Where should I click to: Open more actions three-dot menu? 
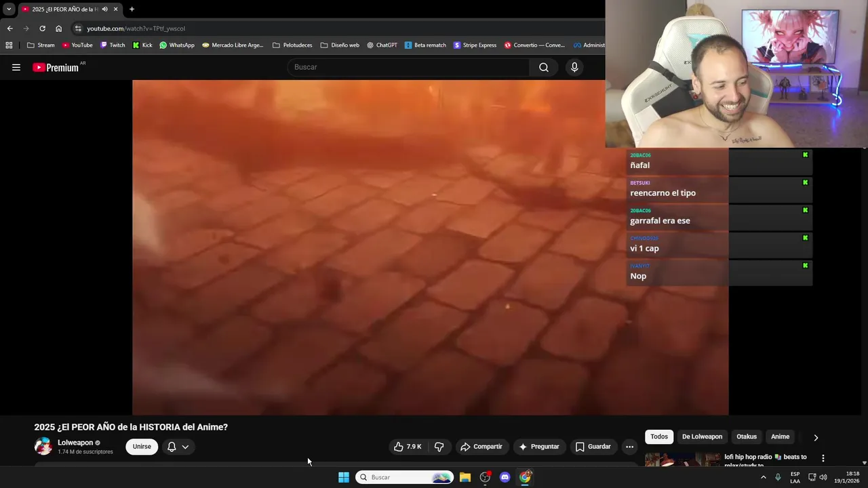click(x=629, y=447)
